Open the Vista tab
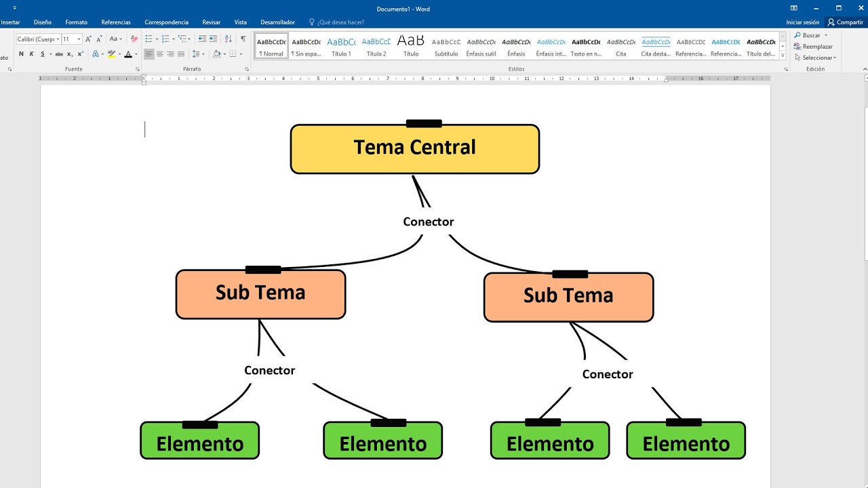Viewport: 868px width, 488px height. [241, 22]
